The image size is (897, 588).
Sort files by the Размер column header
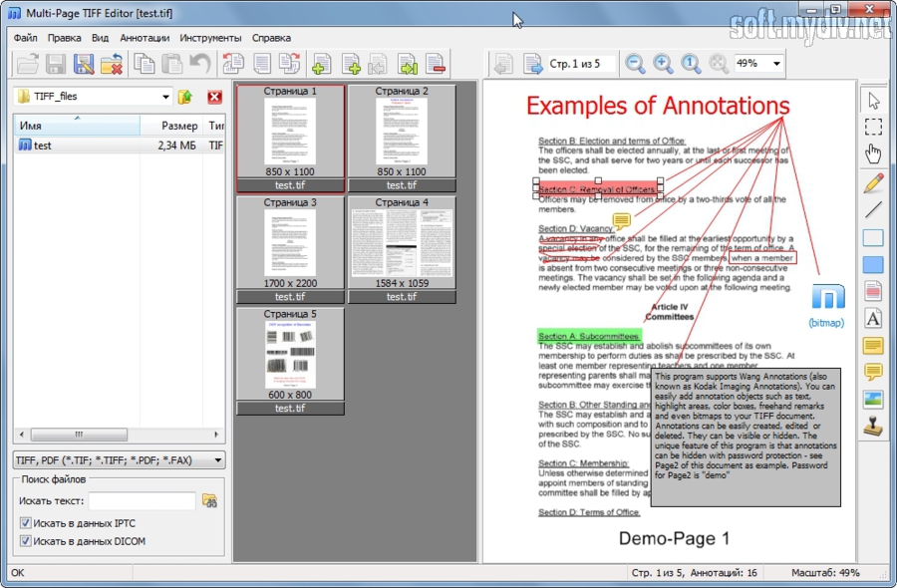(172, 126)
